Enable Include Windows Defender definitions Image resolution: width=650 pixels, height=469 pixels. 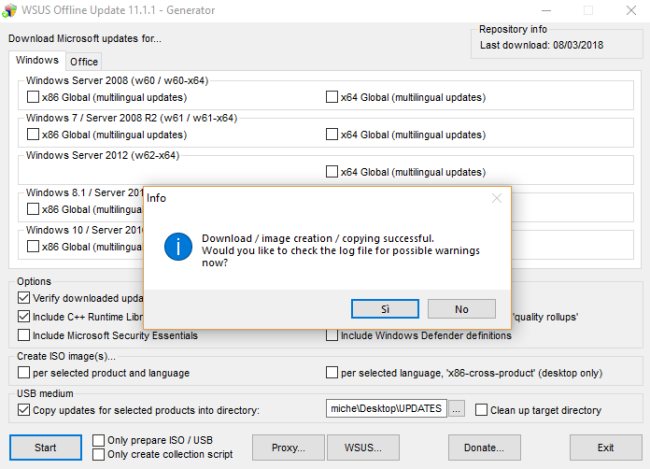[x=332, y=335]
